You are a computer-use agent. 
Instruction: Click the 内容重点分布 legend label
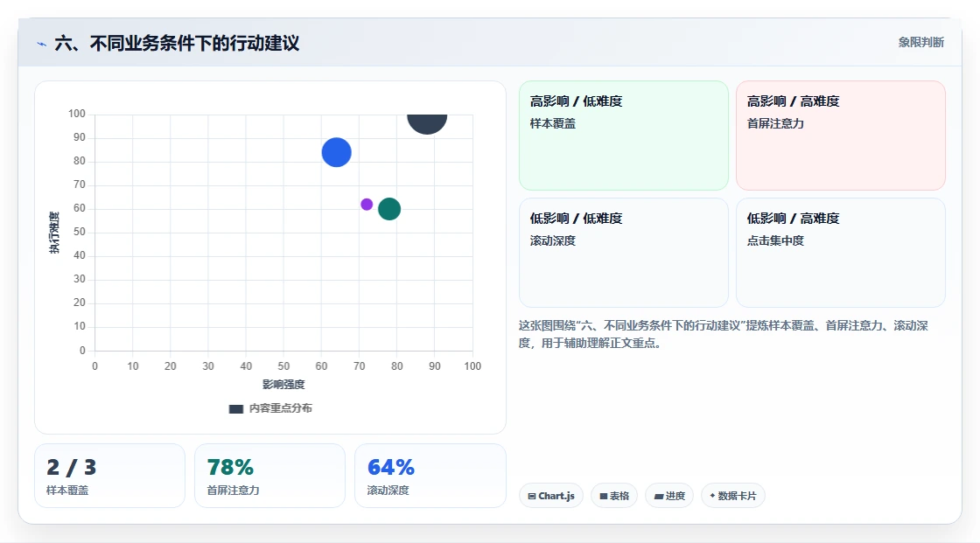pos(280,408)
